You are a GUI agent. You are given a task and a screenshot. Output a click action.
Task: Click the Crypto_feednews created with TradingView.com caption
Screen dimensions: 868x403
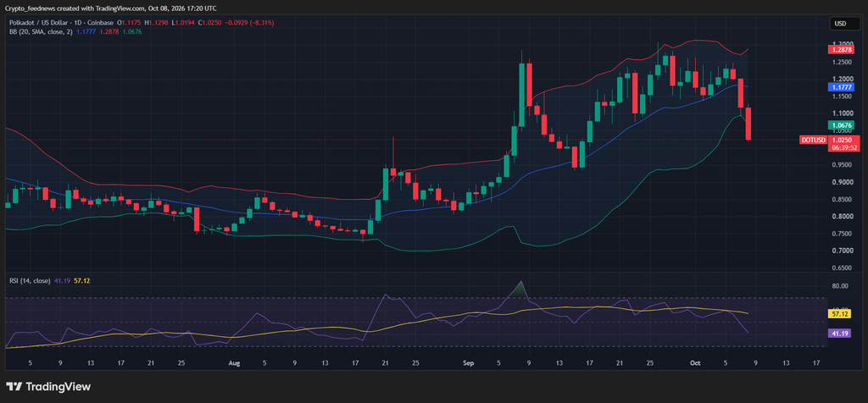[111, 8]
